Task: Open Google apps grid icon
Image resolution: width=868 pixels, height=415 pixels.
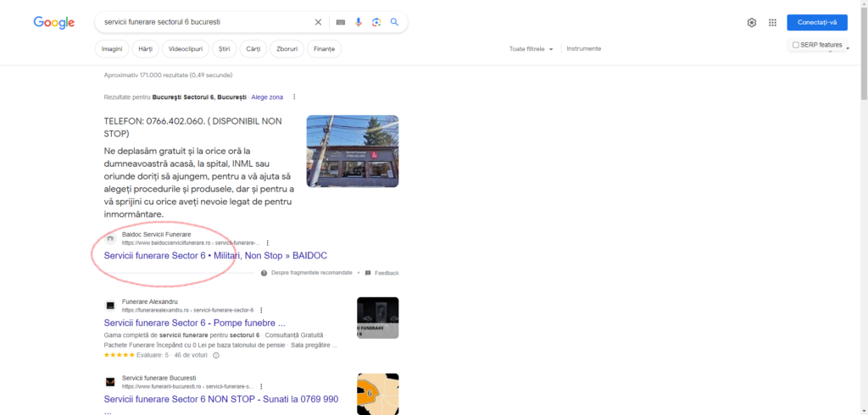Action: (x=773, y=23)
